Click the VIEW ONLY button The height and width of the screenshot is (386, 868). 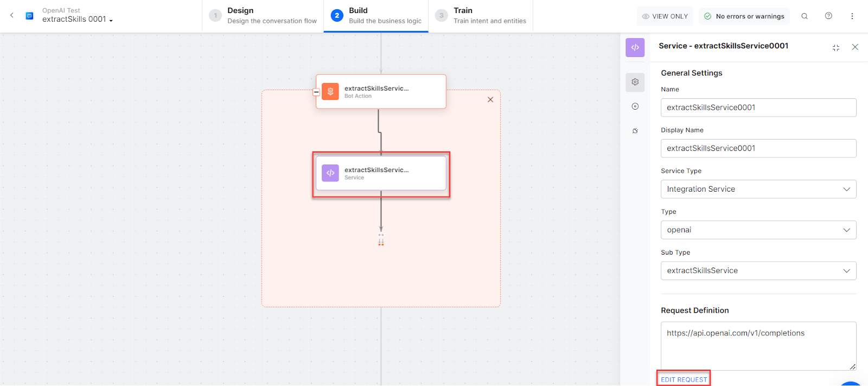(x=665, y=16)
